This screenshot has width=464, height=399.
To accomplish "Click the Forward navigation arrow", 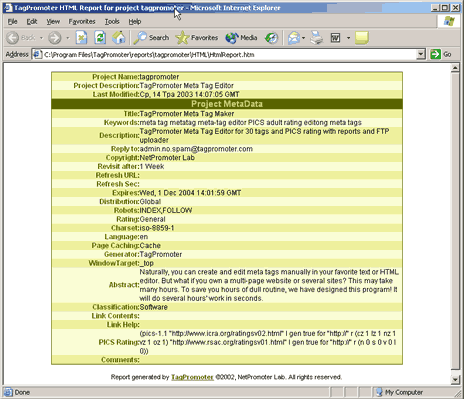I will coord(55,38).
